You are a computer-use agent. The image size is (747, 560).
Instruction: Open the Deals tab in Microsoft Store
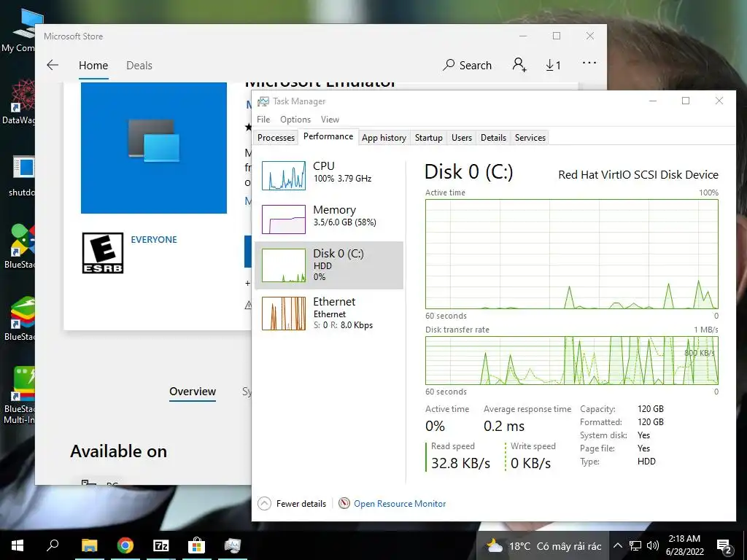[x=139, y=65]
